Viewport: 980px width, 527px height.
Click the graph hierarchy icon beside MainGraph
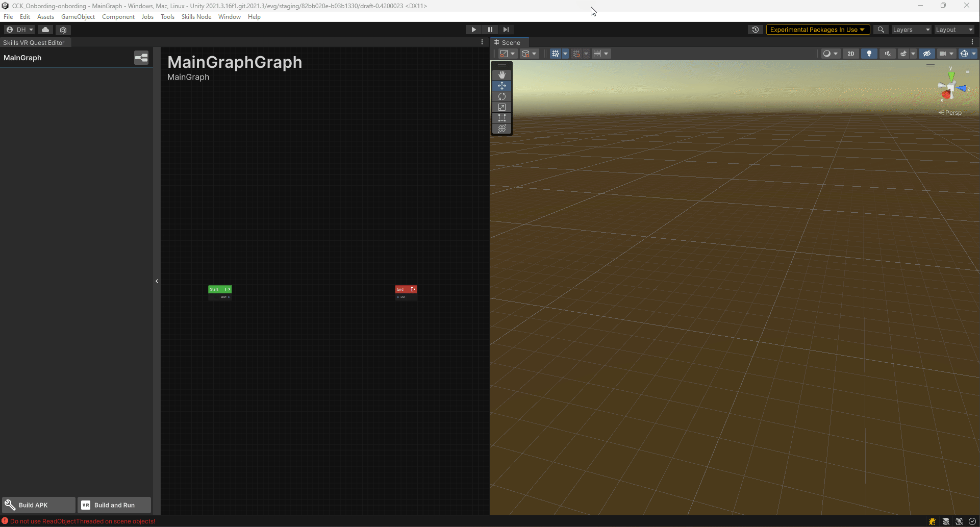coord(141,58)
